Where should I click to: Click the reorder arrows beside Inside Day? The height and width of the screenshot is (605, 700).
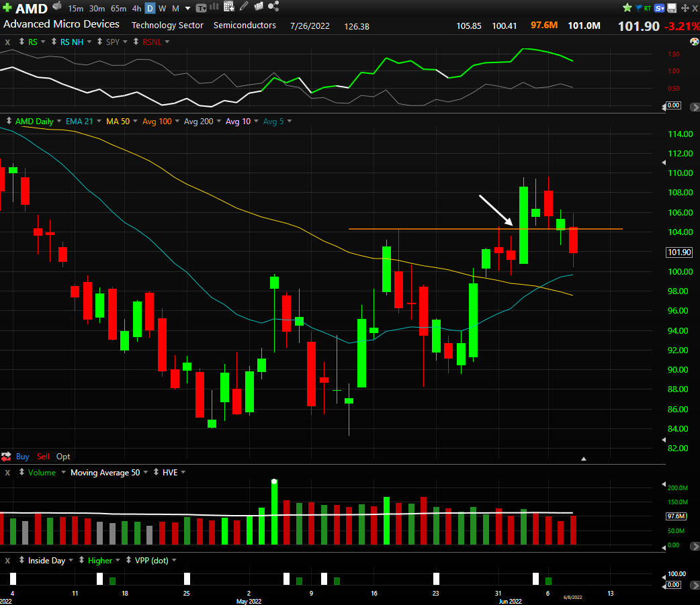click(x=21, y=560)
